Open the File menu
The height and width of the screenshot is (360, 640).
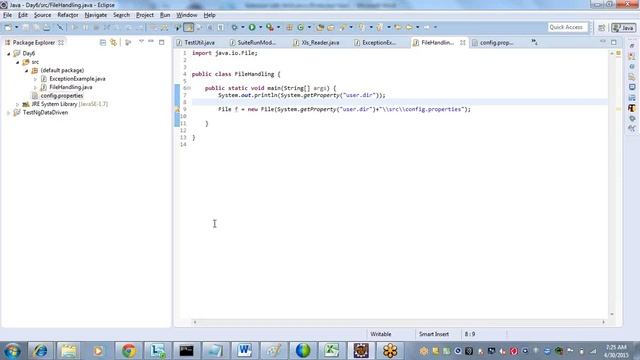[x=7, y=15]
